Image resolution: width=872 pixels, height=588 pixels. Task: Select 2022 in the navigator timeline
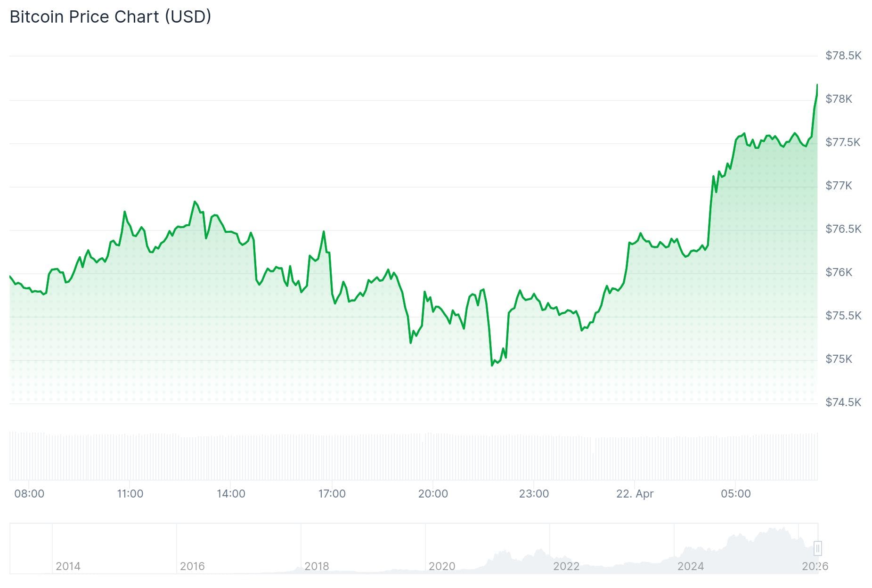pyautogui.click(x=566, y=566)
